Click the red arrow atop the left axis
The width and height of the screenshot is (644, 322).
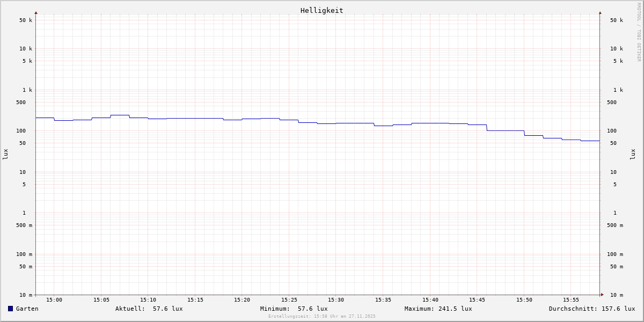[36, 12]
